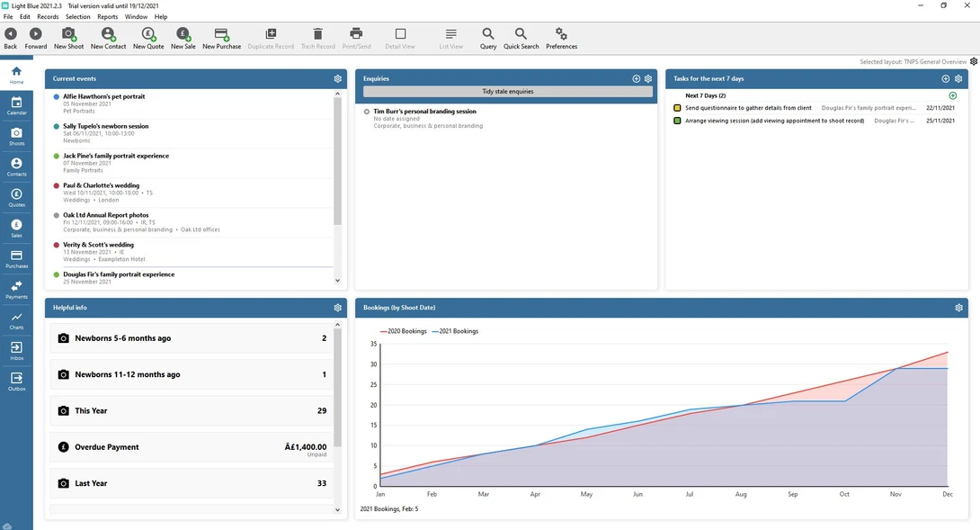Open Verity & Scott's wedding event
980x530 pixels.
pyautogui.click(x=191, y=252)
